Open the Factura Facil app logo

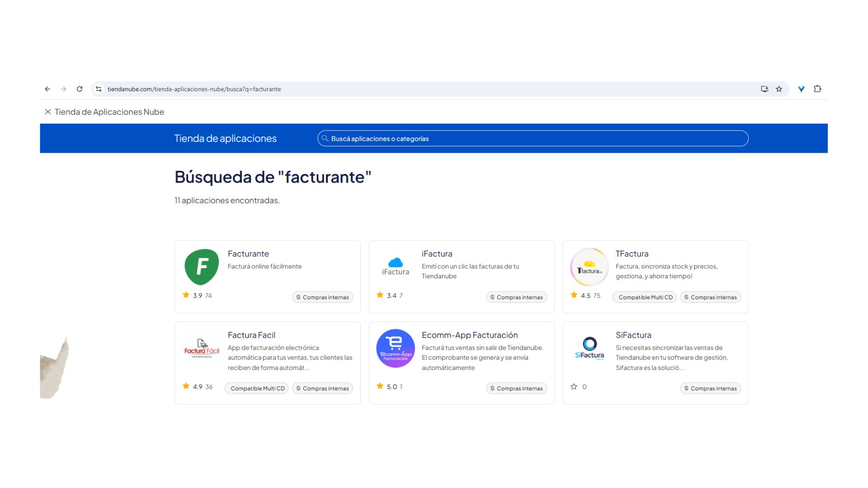(x=202, y=348)
